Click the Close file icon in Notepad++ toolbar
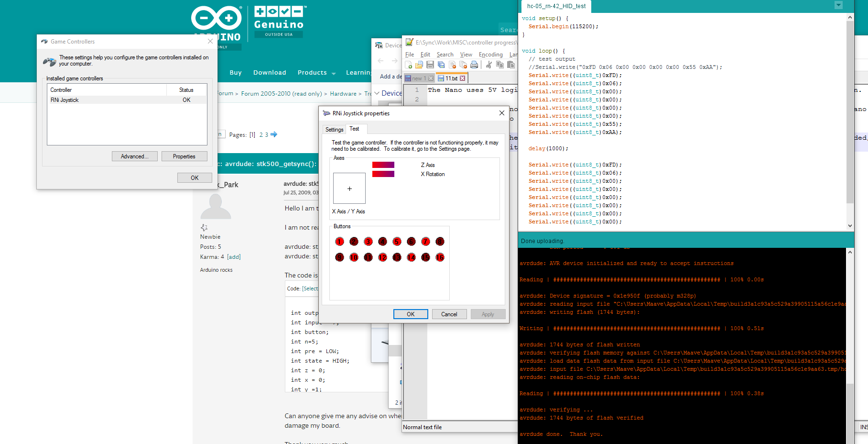This screenshot has height=444, width=868. point(452,65)
